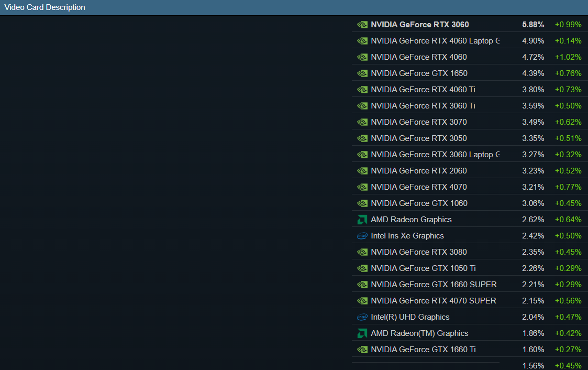Click the 3.06% share value
This screenshot has height=370, width=588.
click(x=533, y=203)
